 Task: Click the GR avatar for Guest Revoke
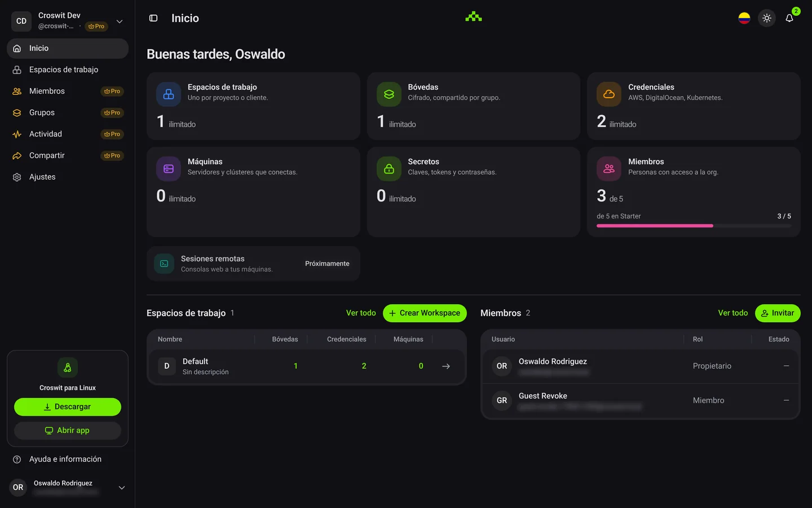click(x=502, y=401)
